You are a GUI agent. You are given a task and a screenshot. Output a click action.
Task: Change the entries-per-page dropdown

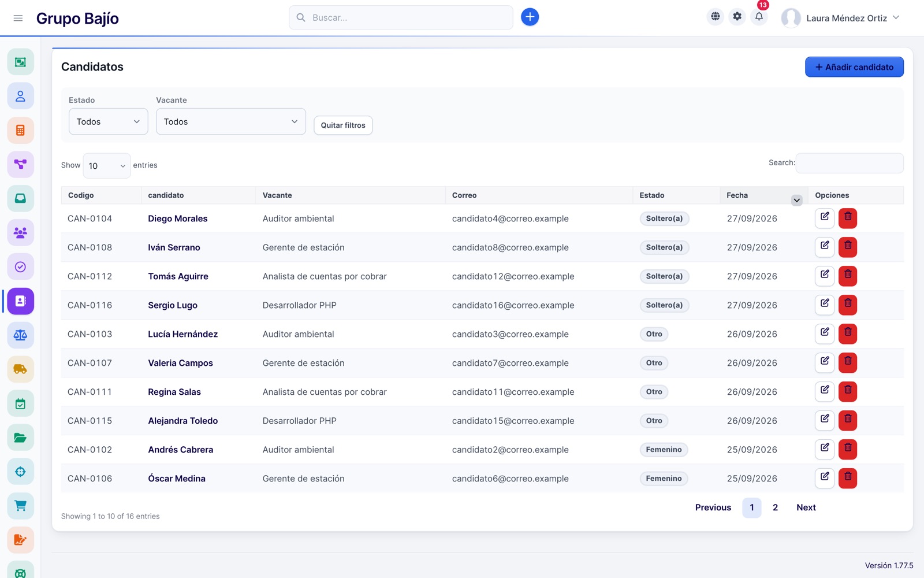107,166
